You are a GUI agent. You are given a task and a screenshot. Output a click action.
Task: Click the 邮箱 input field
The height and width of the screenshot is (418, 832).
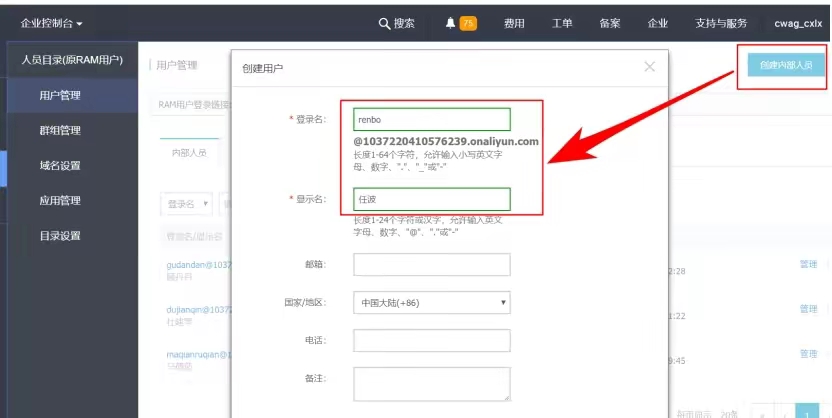coord(432,264)
